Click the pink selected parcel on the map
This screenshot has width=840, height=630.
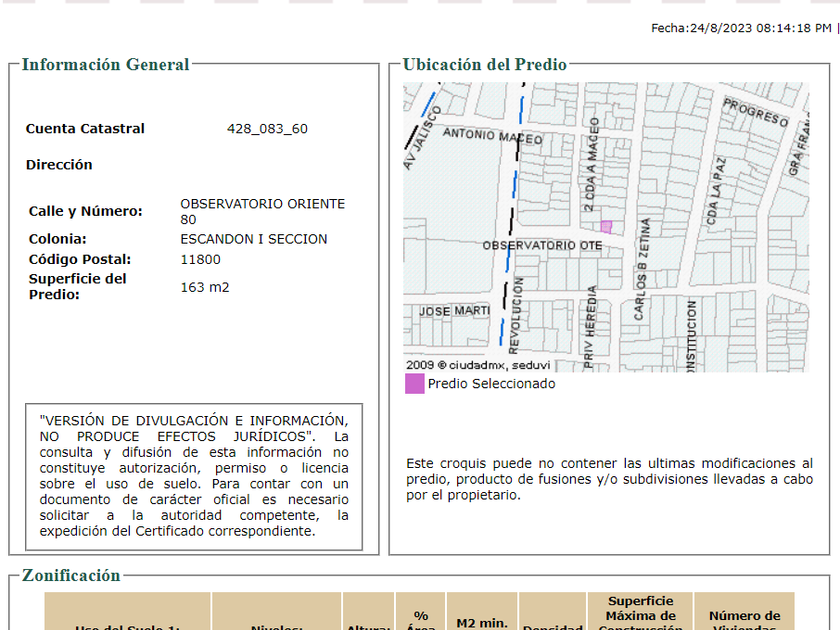tap(606, 227)
